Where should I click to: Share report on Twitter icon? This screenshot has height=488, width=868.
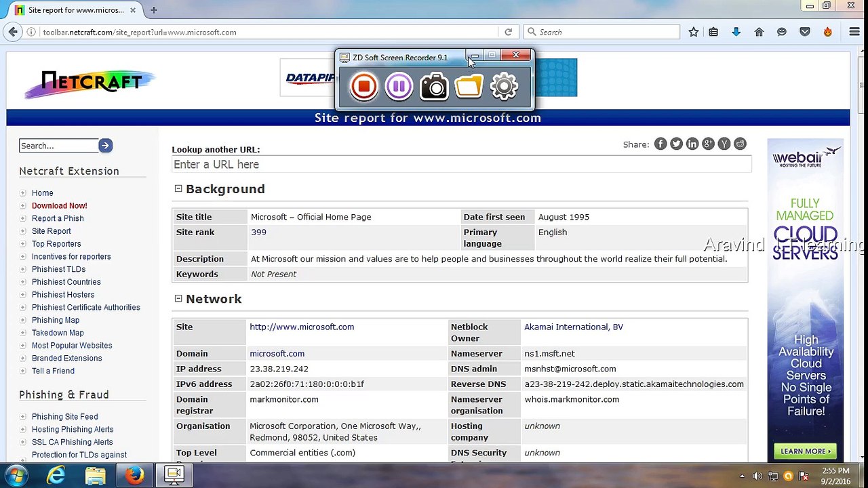click(x=676, y=144)
